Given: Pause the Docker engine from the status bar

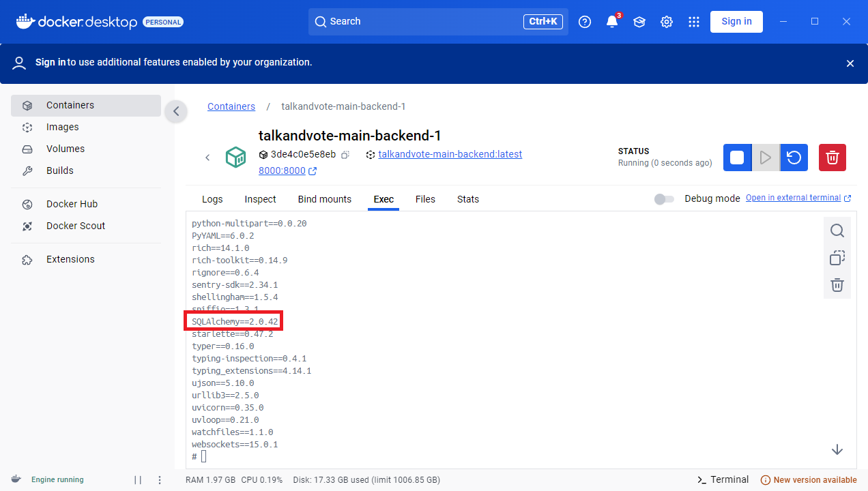Looking at the screenshot, I should point(138,479).
